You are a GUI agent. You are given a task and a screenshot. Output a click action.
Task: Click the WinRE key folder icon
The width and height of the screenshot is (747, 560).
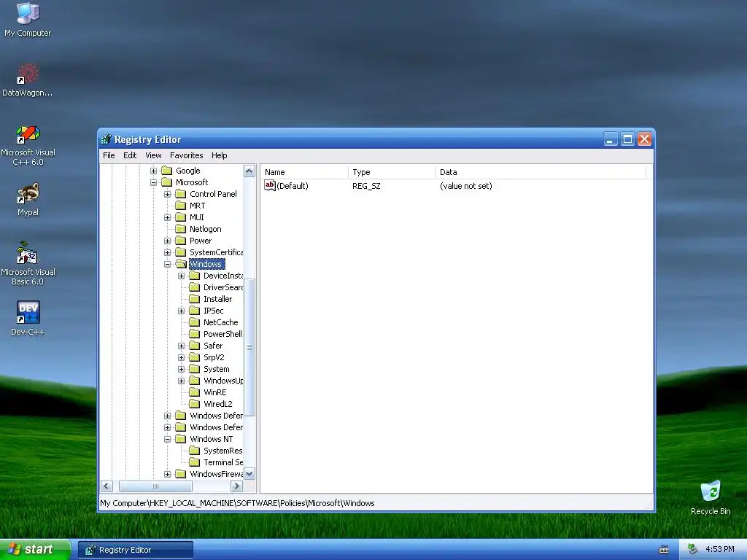(194, 392)
